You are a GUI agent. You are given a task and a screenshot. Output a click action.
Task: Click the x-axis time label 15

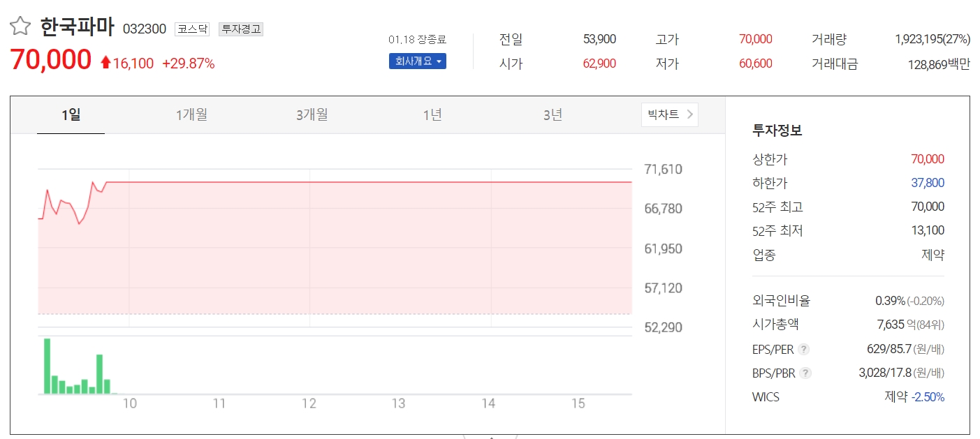[578, 403]
